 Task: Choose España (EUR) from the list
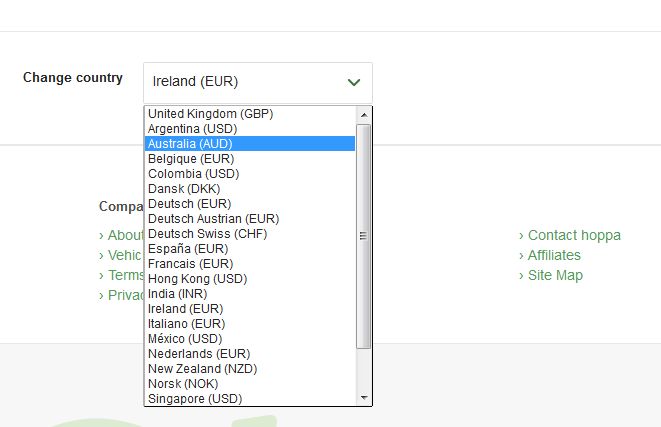click(x=250, y=249)
